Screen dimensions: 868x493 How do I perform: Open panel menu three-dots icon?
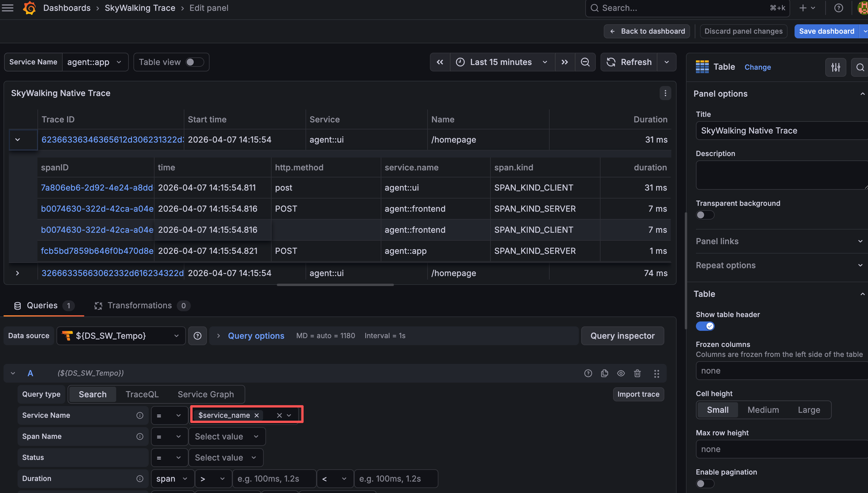pyautogui.click(x=665, y=93)
